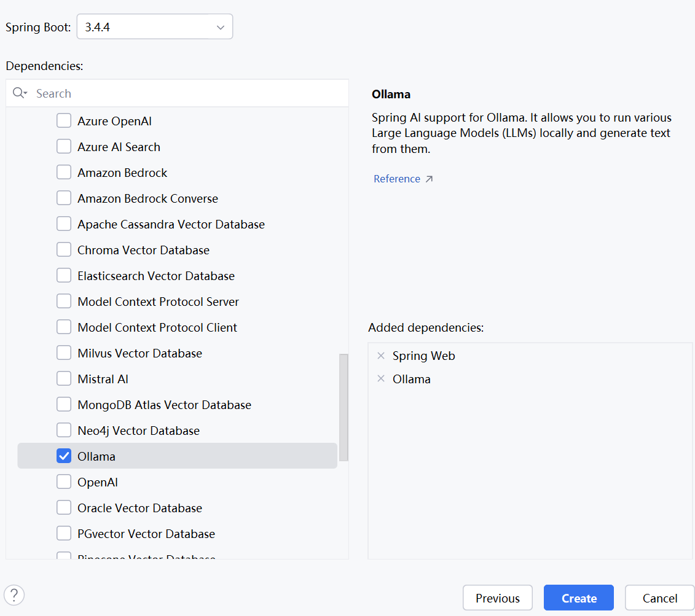Check MongoDB Atlas Vector Database checkbox
Screen dimensions: 695x616
(64, 404)
